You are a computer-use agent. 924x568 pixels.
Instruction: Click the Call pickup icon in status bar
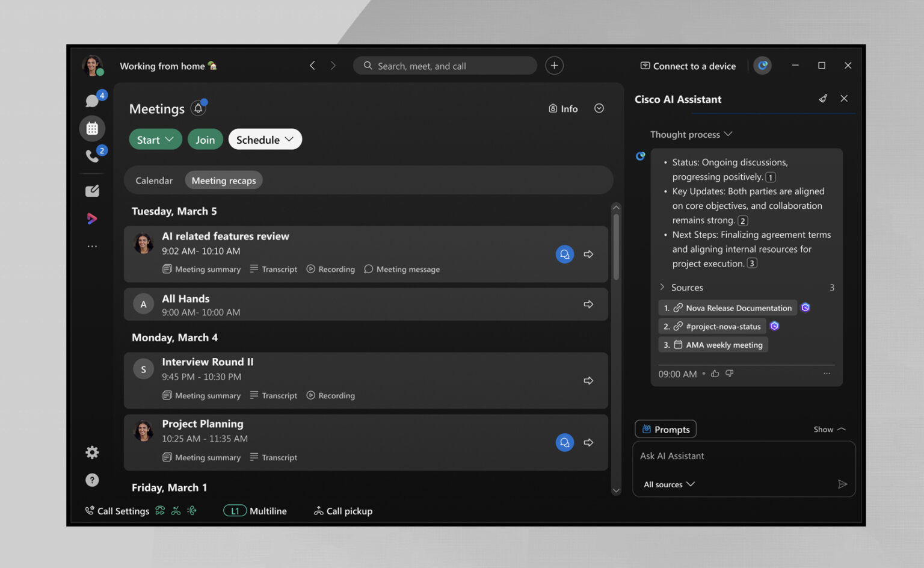[x=319, y=510]
